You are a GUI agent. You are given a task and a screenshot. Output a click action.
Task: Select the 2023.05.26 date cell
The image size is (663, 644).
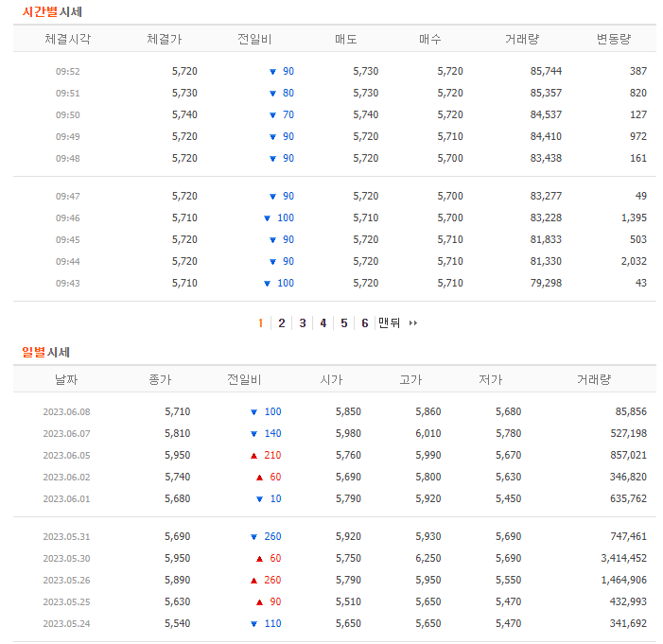(x=66, y=581)
